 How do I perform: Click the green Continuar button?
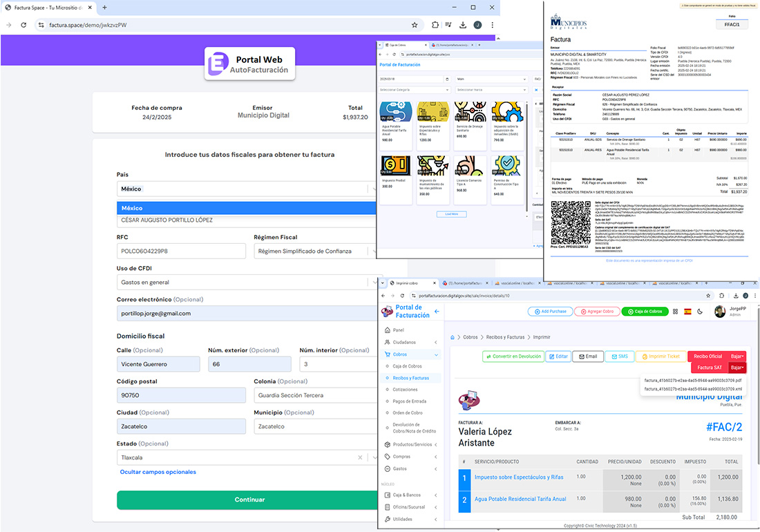coord(249,500)
